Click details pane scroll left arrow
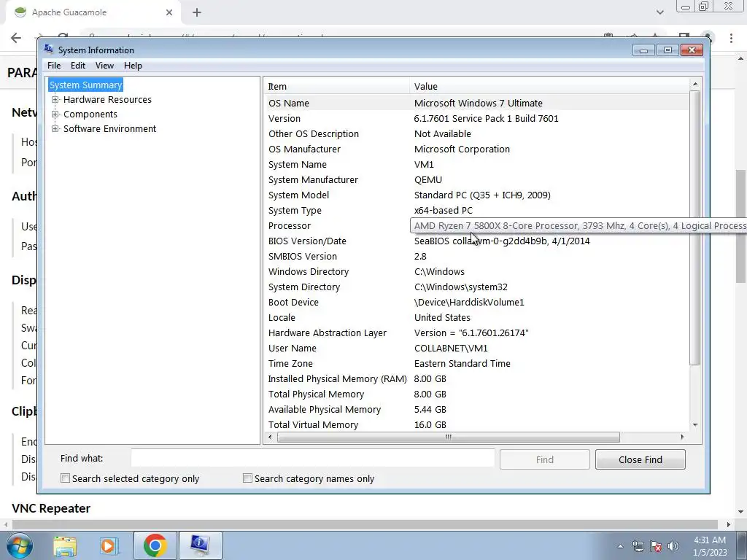The image size is (747, 560). click(270, 437)
